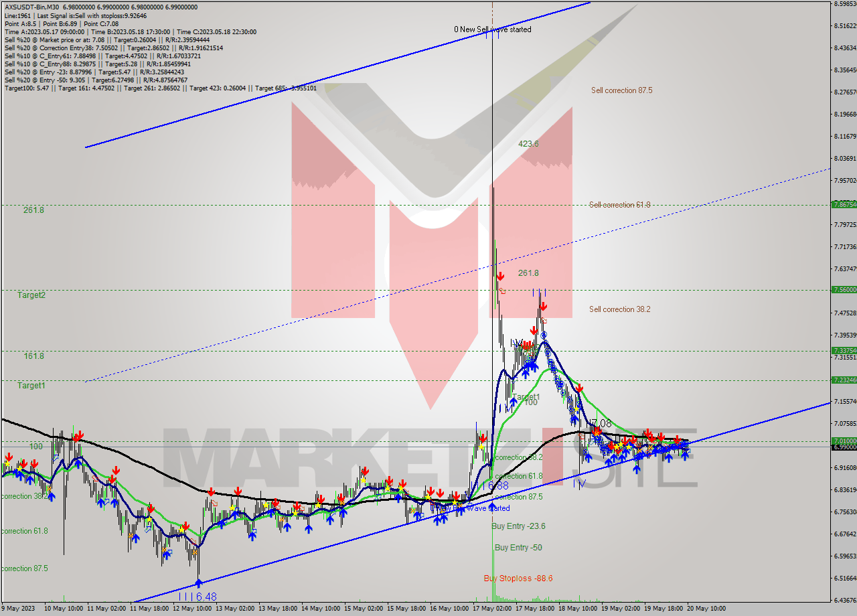Click the green 7.56000 price axis tag

pos(844,290)
